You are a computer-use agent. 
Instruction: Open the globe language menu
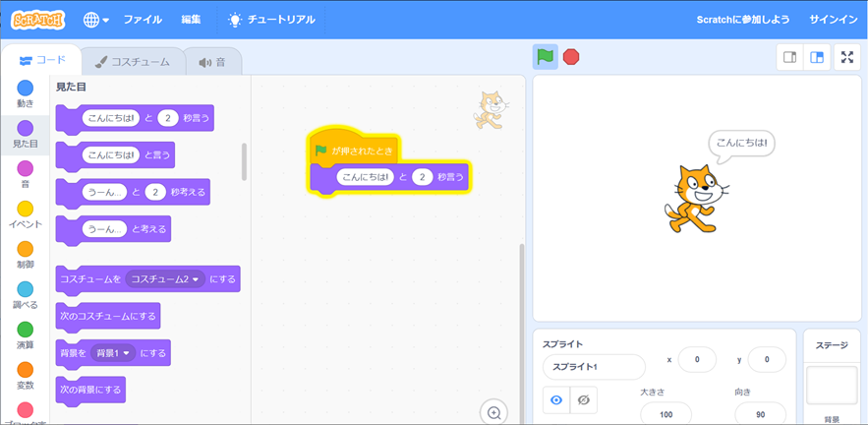click(x=95, y=20)
